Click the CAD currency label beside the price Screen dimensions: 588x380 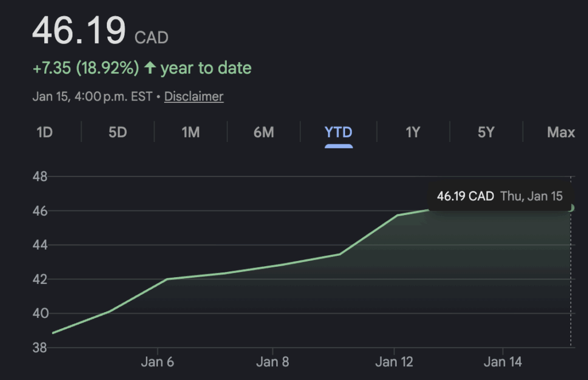pyautogui.click(x=152, y=38)
